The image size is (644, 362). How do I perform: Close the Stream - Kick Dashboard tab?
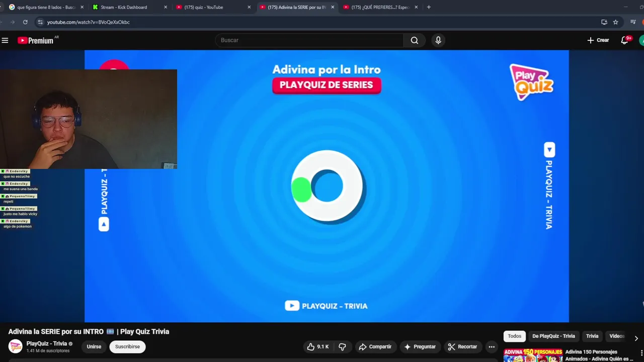[x=166, y=7]
